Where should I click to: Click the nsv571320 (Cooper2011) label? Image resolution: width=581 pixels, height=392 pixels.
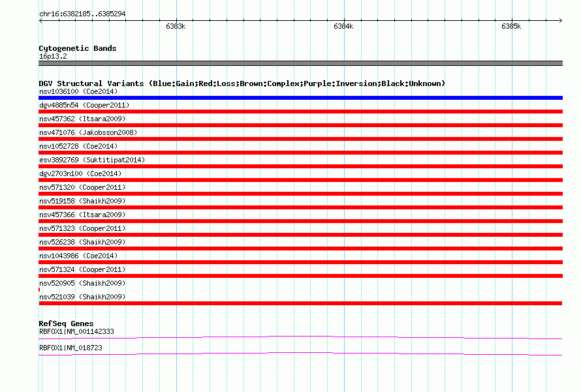tap(82, 187)
